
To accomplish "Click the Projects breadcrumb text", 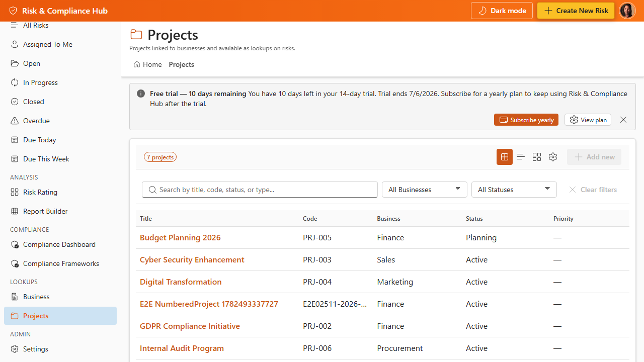I will 181,64.
